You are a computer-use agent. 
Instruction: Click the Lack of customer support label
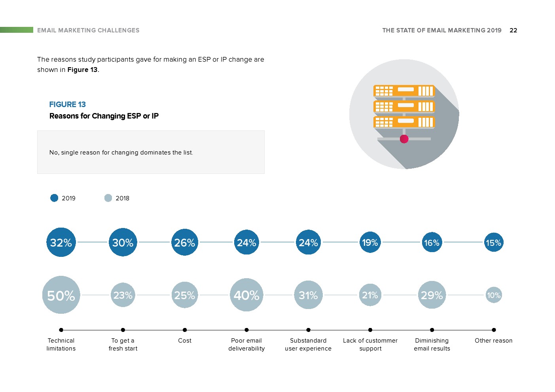[x=370, y=345]
